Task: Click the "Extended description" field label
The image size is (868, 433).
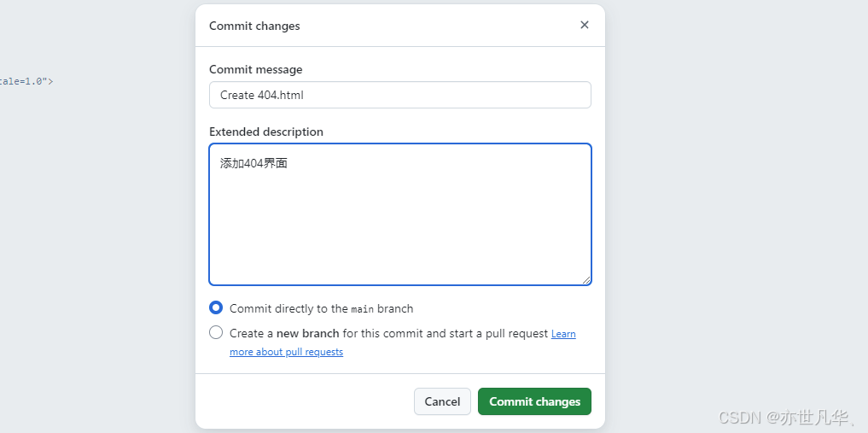Action: (x=265, y=132)
